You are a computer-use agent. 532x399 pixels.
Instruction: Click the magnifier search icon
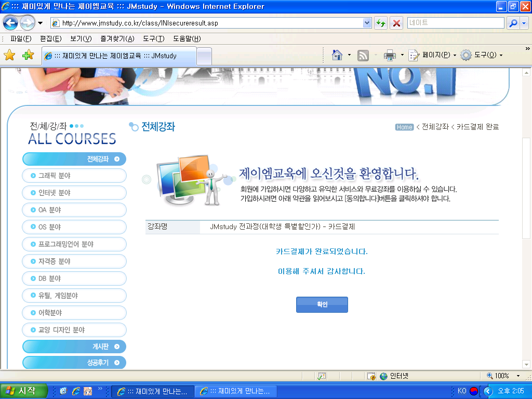[513, 23]
